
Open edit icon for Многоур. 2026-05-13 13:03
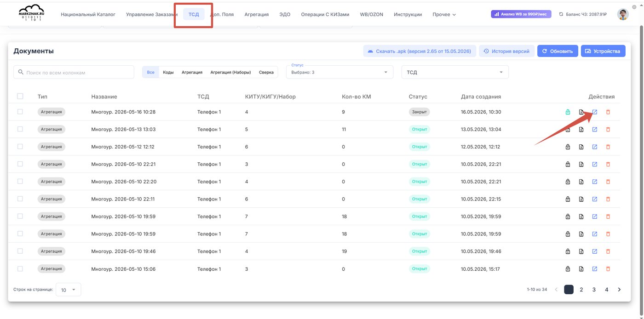point(594,130)
